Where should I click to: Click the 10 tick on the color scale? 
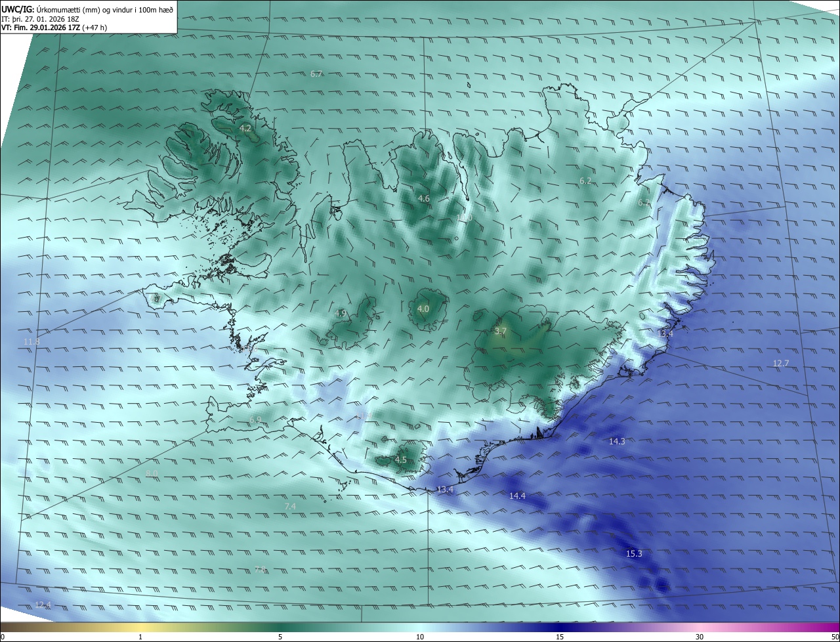[x=420, y=637]
